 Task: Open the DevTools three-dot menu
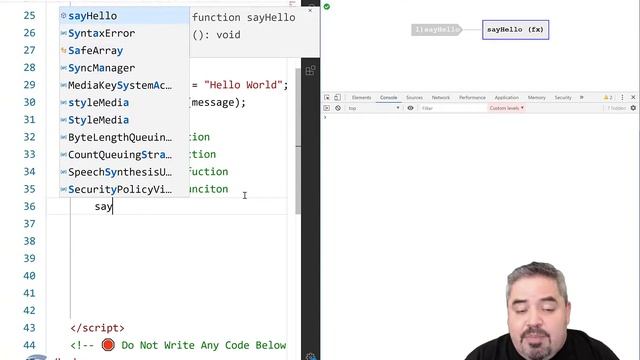tap(622, 98)
